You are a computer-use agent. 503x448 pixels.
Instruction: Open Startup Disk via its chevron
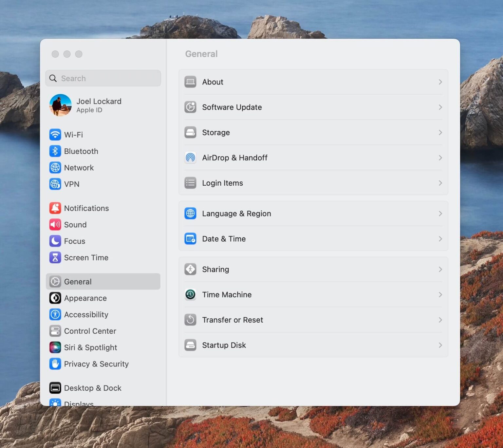[x=440, y=345]
